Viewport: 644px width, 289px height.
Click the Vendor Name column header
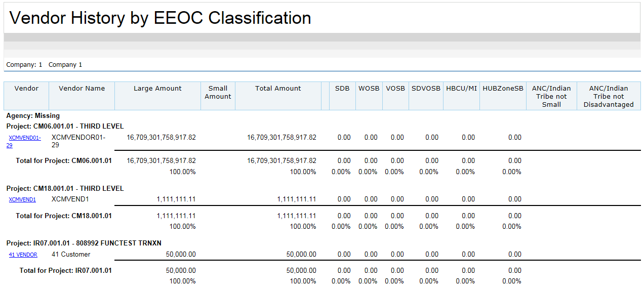[x=82, y=89]
